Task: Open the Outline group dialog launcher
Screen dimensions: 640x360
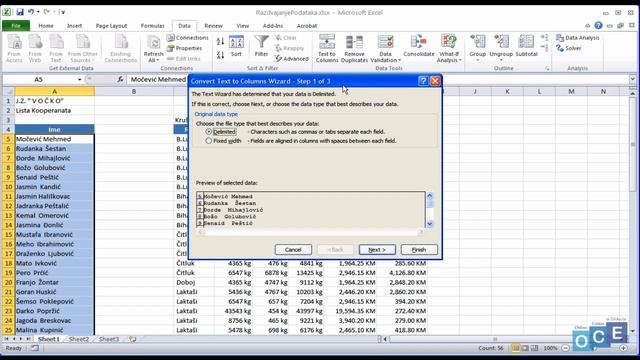Action: point(547,69)
